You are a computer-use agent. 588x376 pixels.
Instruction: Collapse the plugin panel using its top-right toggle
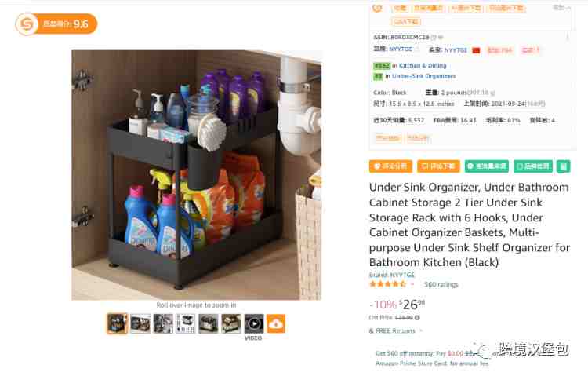click(561, 8)
